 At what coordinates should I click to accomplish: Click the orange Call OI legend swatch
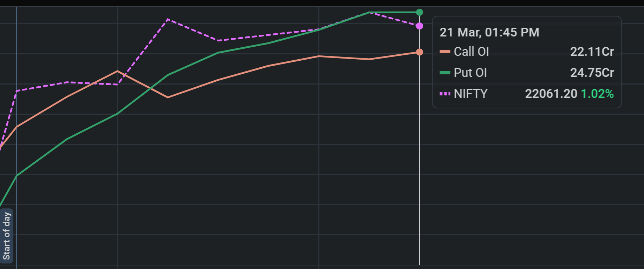coord(445,52)
